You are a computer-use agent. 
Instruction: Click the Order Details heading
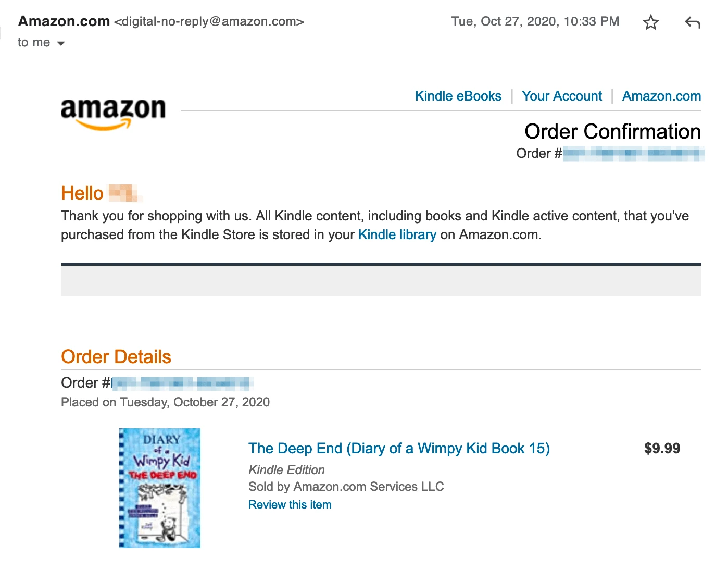(116, 357)
